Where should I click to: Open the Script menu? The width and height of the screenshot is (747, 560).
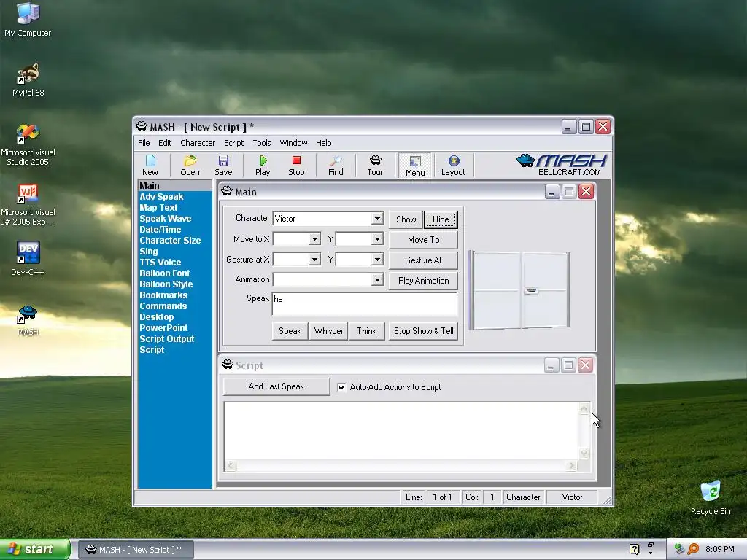(234, 143)
